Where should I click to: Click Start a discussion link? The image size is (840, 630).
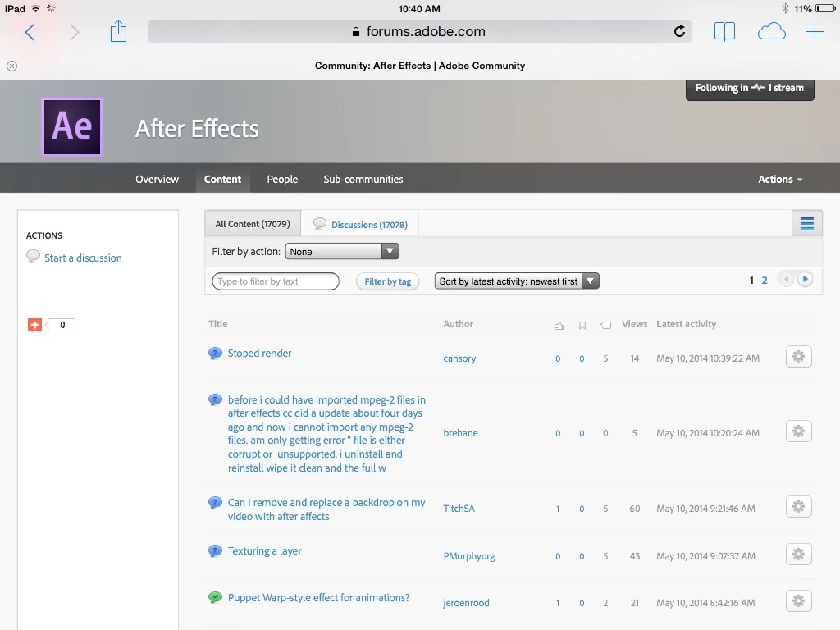[x=83, y=258]
